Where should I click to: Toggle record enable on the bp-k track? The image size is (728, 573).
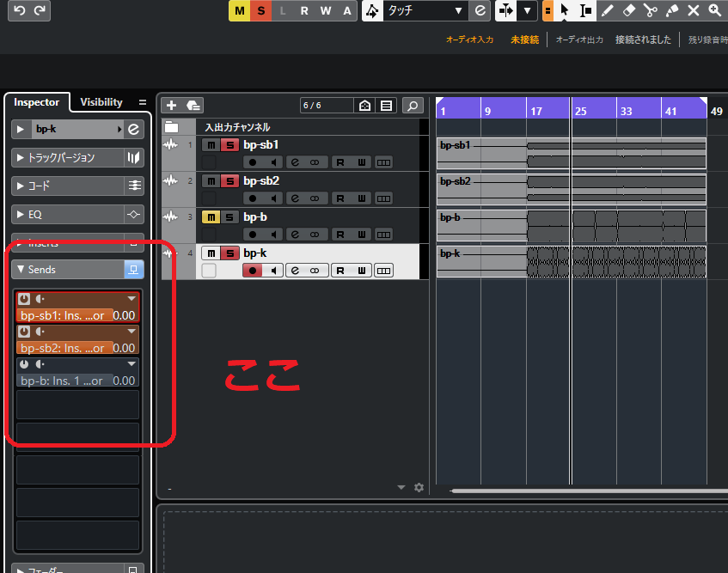[253, 271]
